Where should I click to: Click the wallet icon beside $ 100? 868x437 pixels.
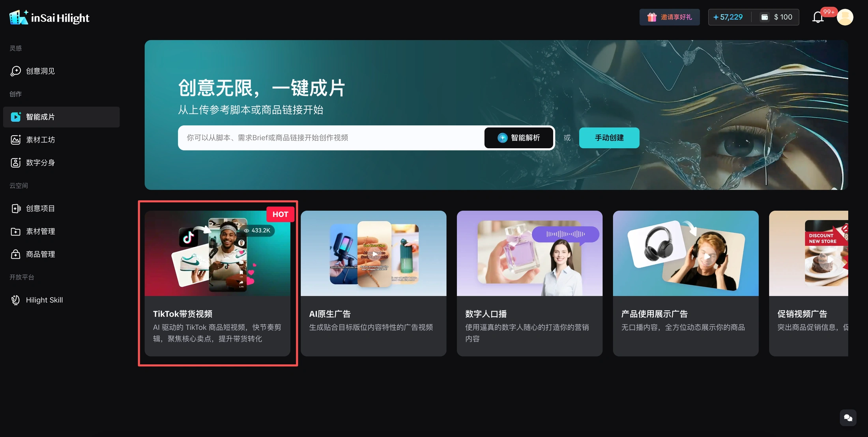(765, 17)
